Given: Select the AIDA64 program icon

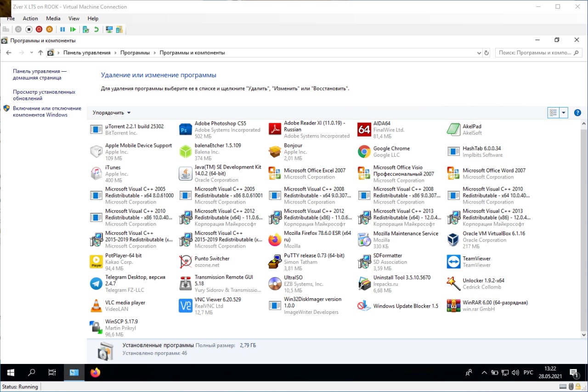Looking at the screenshot, I should click(364, 130).
